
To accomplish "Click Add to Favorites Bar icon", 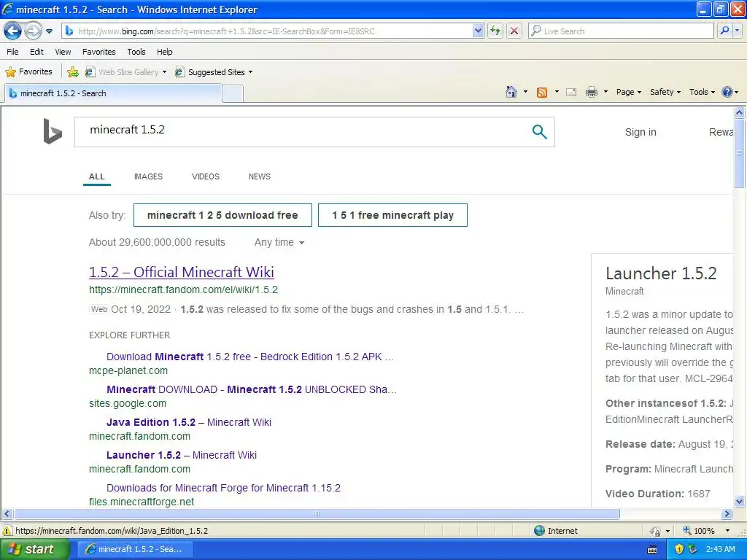I will (72, 72).
